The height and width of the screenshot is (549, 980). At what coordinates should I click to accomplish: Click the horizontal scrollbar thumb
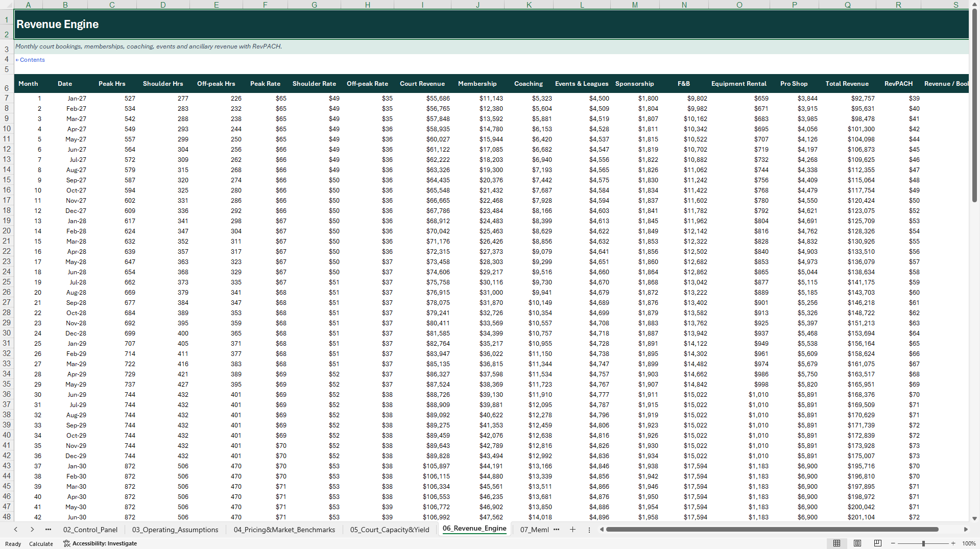772,530
